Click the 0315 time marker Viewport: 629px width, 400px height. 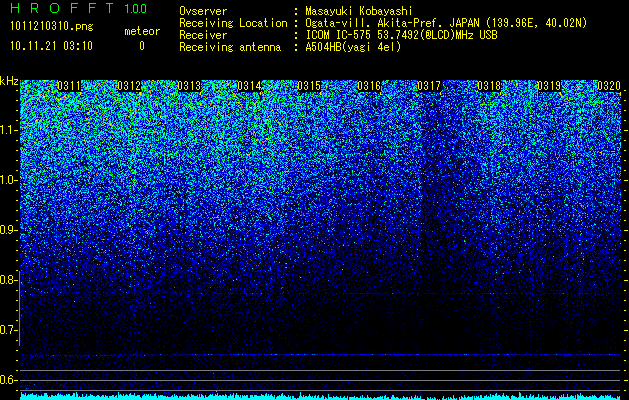pyautogui.click(x=309, y=86)
